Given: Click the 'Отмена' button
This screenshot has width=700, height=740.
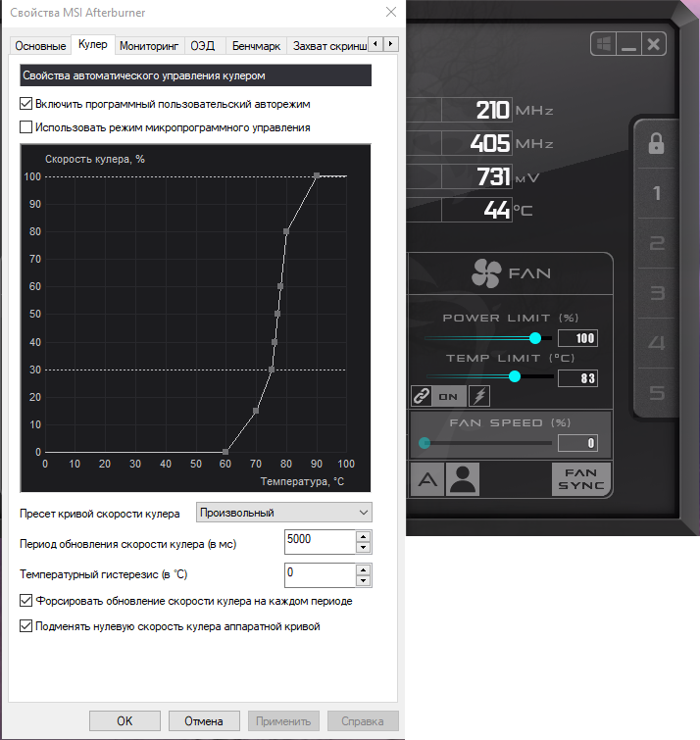Looking at the screenshot, I should (x=204, y=720).
